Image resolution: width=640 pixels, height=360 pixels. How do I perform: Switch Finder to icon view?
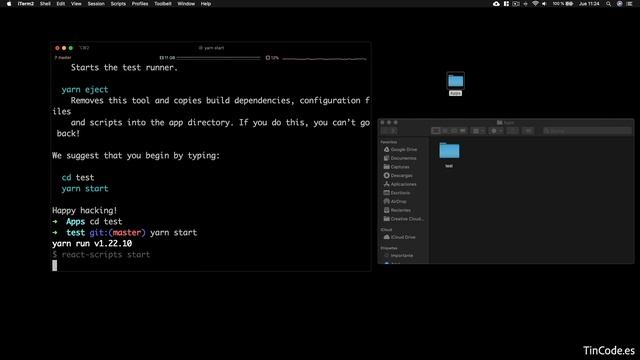(436, 131)
